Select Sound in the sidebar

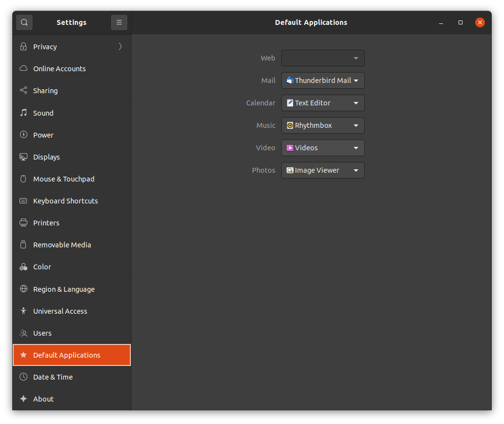point(72,113)
